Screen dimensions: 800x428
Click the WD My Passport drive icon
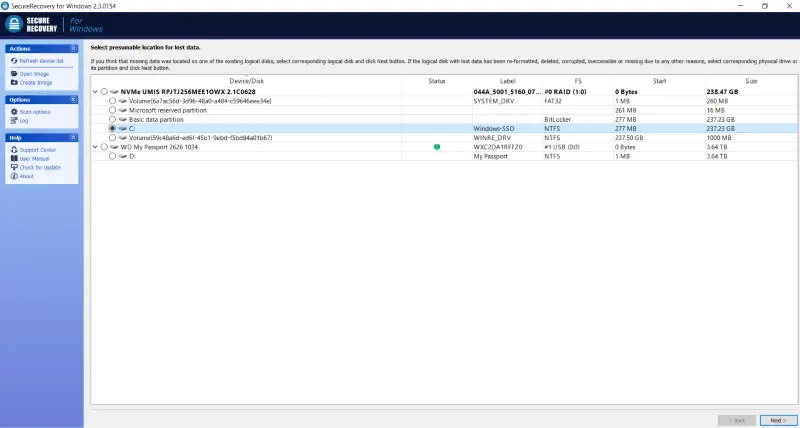[114, 147]
